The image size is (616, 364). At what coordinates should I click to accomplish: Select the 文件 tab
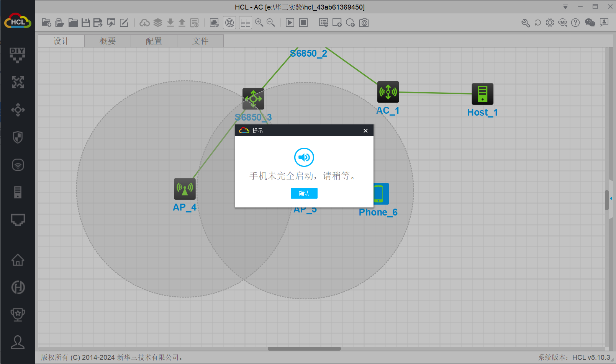[200, 41]
